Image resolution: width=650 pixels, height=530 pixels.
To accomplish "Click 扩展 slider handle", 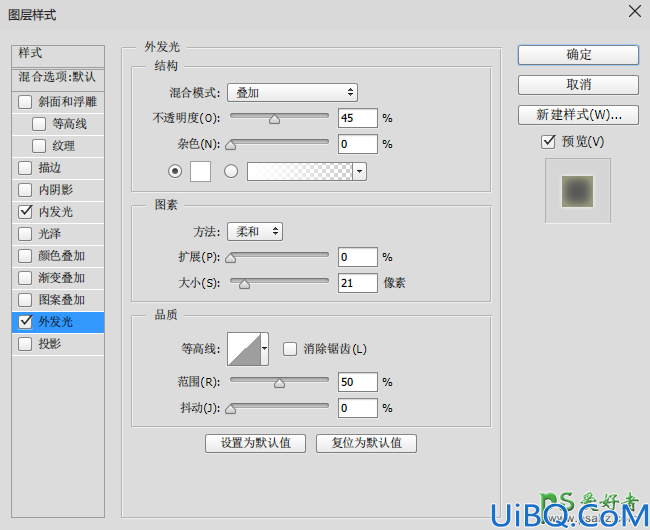I will [230, 258].
